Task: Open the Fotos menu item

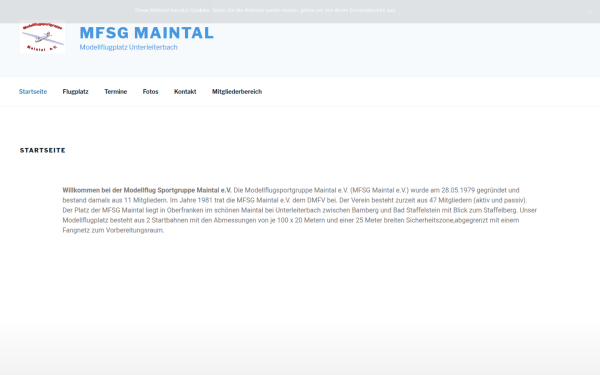Action: pyautogui.click(x=150, y=92)
